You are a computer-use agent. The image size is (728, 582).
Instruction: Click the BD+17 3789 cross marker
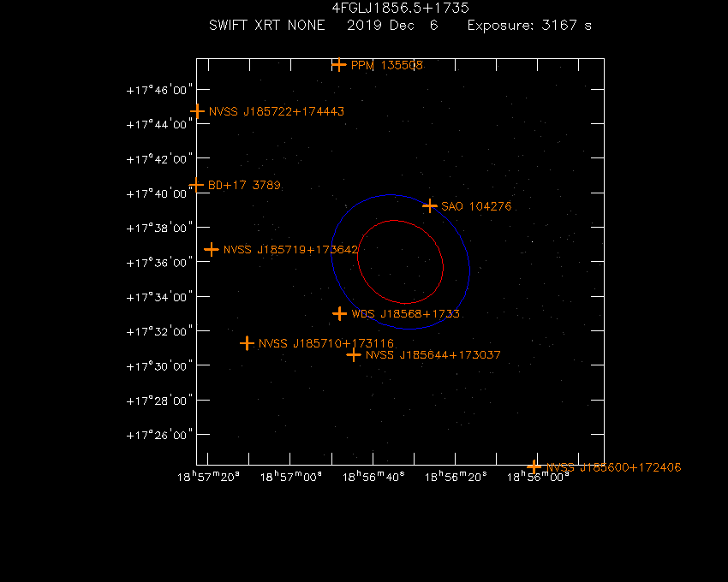[196, 185]
